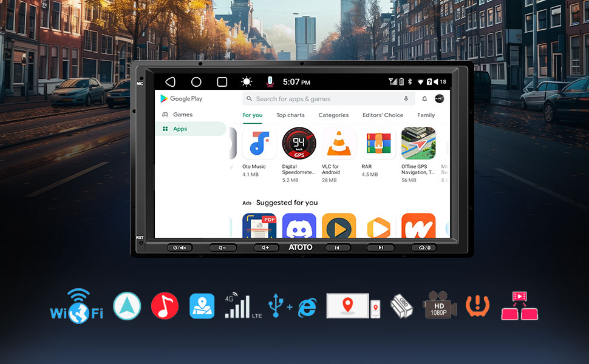Tap the voice search microphone in search bar
The image size is (589, 364).
(406, 99)
